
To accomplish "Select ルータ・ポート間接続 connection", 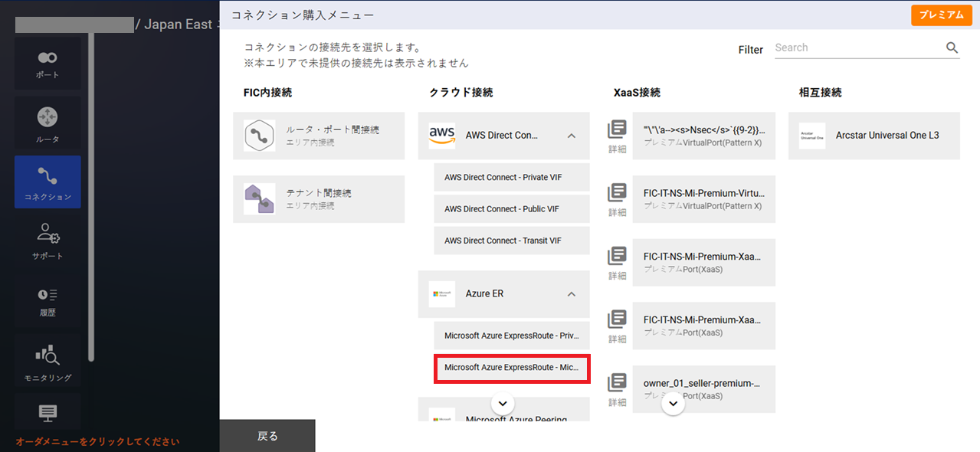I will point(319,136).
